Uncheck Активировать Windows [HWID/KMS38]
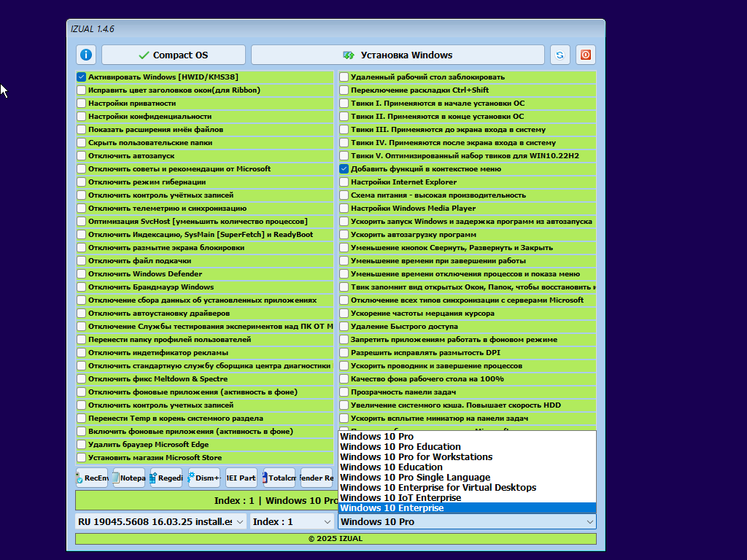747x560 pixels. coord(82,77)
